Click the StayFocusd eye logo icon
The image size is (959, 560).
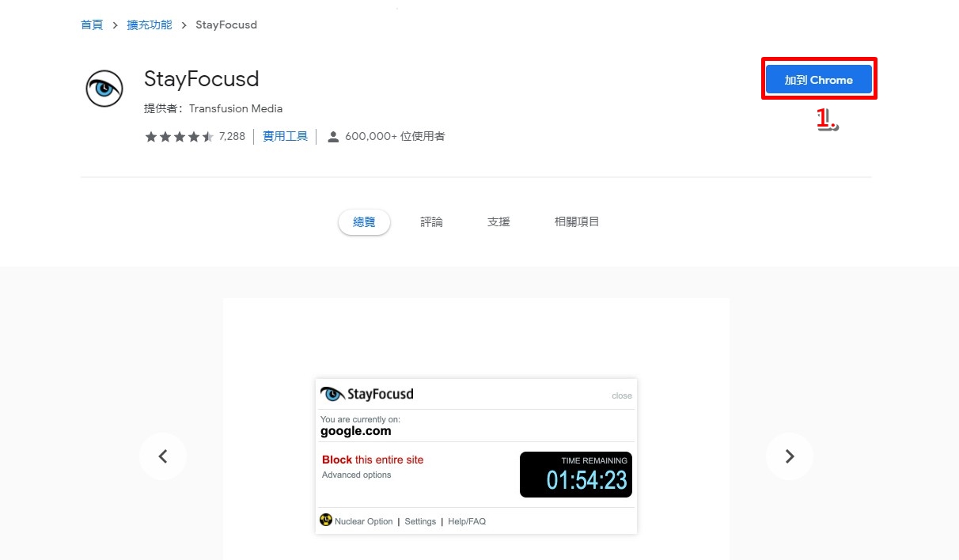[x=104, y=89]
